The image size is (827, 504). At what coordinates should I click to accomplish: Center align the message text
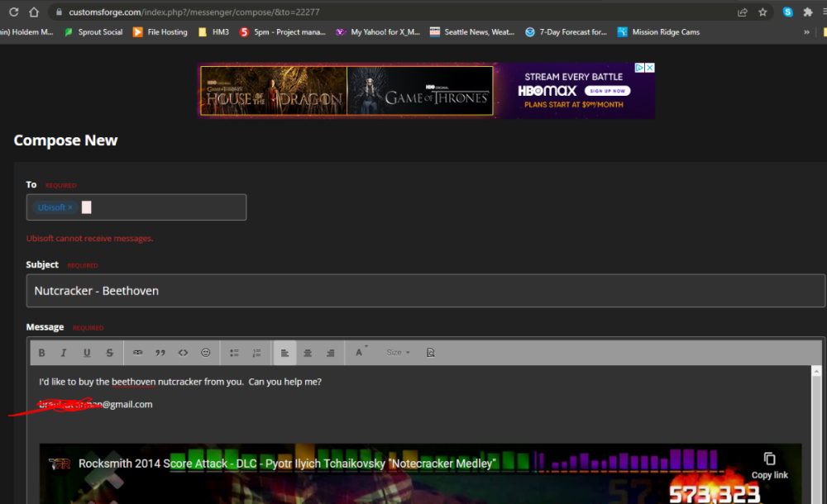click(x=308, y=353)
